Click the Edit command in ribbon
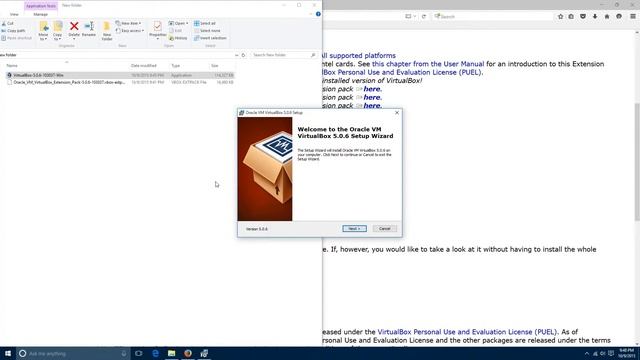The width and height of the screenshot is (640, 360). pos(176,31)
